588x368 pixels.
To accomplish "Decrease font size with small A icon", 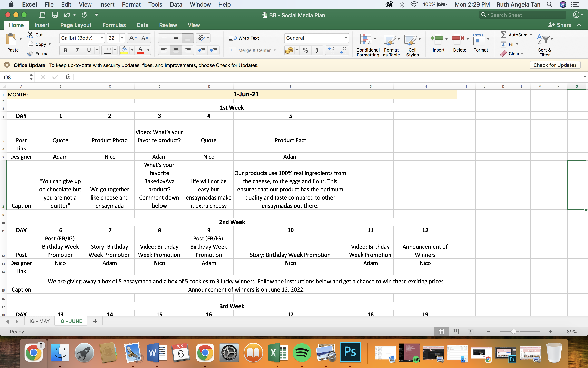I will [x=145, y=38].
